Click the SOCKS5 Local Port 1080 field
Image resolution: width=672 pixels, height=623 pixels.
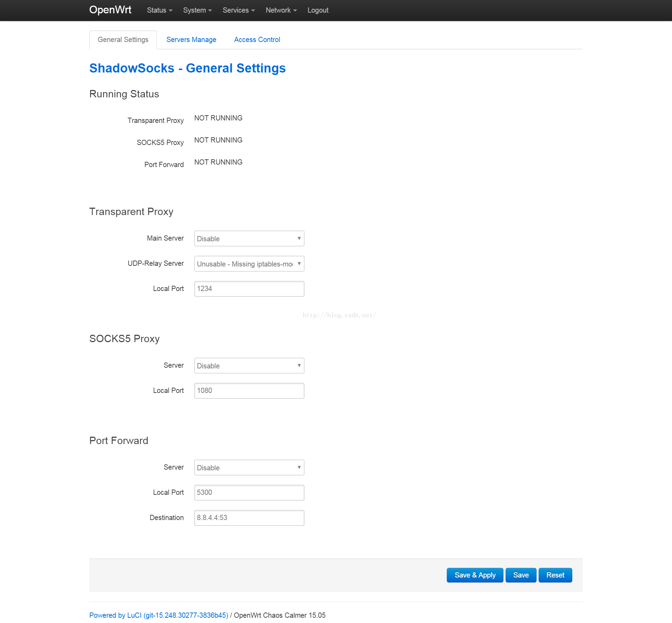click(249, 390)
